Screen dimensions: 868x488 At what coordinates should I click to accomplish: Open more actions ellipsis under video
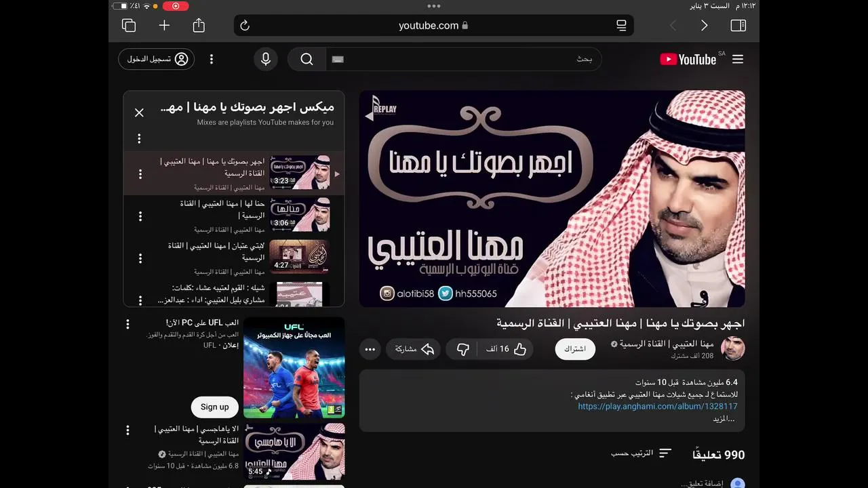(x=370, y=350)
